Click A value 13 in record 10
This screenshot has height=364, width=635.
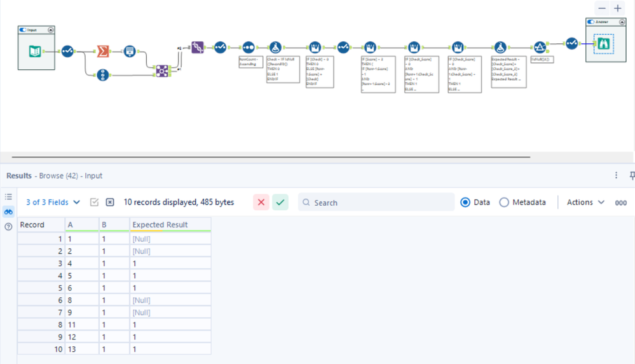(x=82, y=349)
